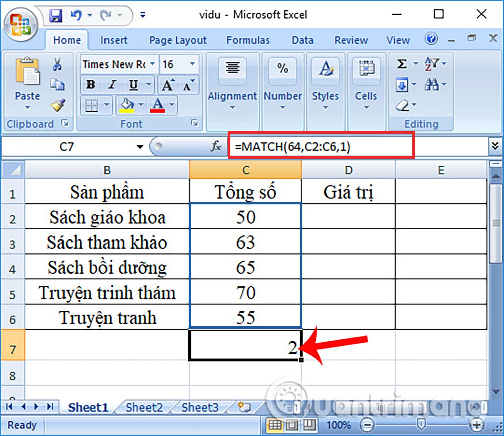Switch to Normal view
The width and height of the screenshot is (504, 436).
click(x=275, y=425)
